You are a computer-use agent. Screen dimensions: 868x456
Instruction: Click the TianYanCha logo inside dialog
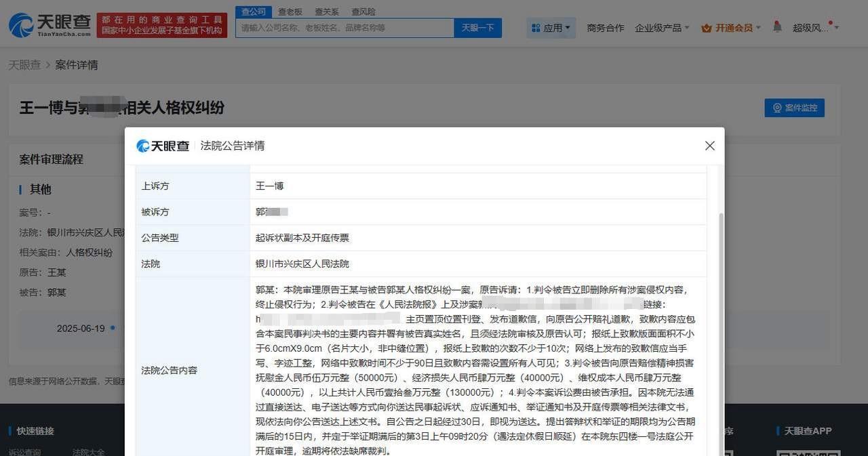(x=163, y=146)
